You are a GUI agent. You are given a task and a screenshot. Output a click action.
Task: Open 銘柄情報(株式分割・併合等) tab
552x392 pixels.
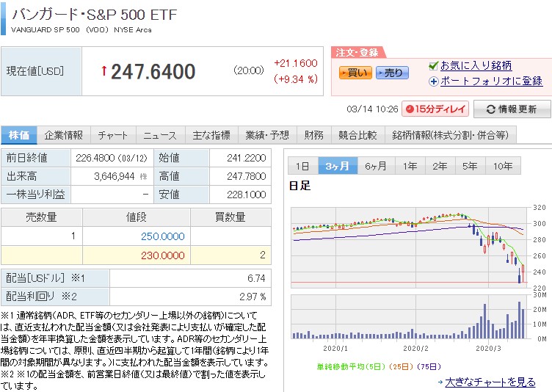pyautogui.click(x=450, y=135)
